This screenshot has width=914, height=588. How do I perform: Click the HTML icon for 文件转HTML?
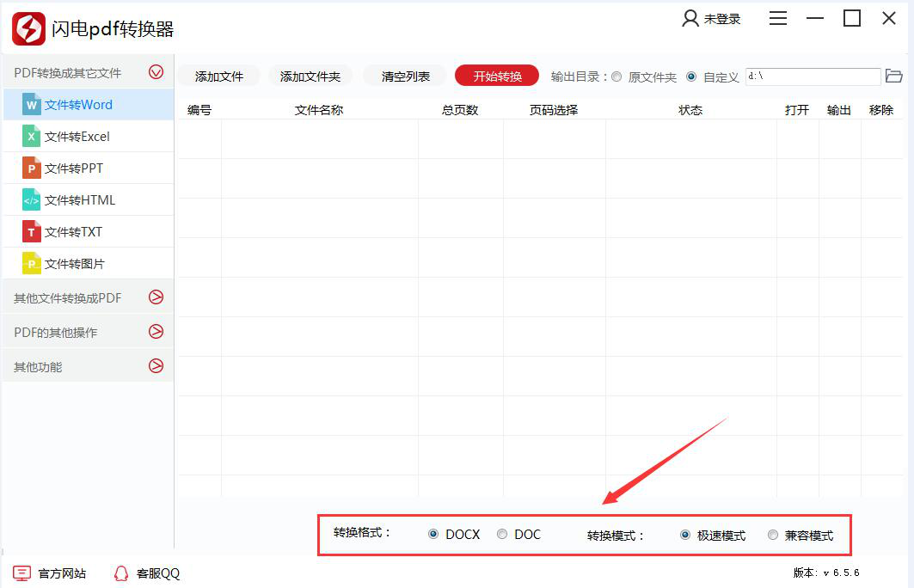point(32,200)
